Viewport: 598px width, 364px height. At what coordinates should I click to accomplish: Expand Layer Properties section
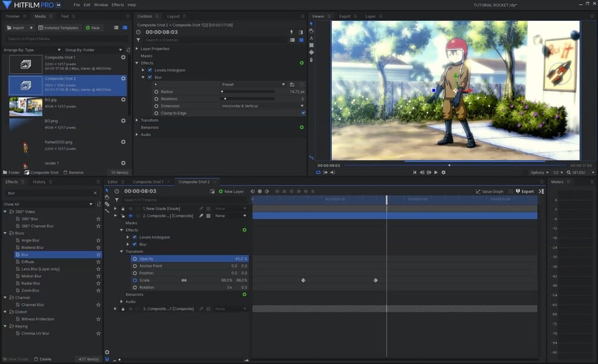[x=137, y=49]
